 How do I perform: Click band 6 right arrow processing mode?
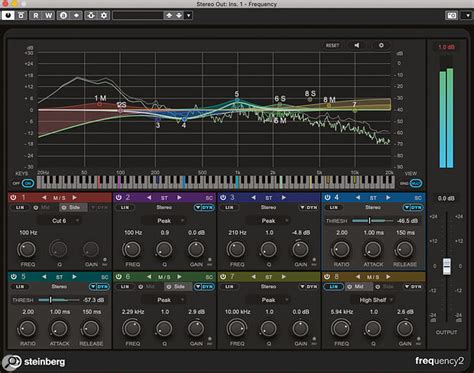(x=179, y=277)
